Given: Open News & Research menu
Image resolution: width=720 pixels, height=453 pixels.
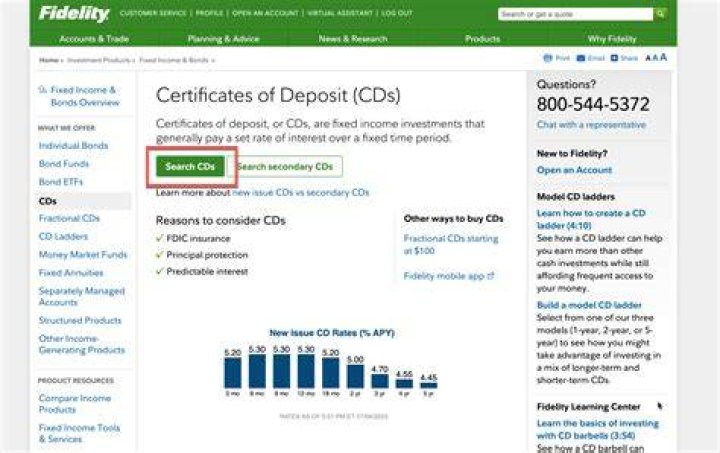Looking at the screenshot, I should pyautogui.click(x=353, y=39).
